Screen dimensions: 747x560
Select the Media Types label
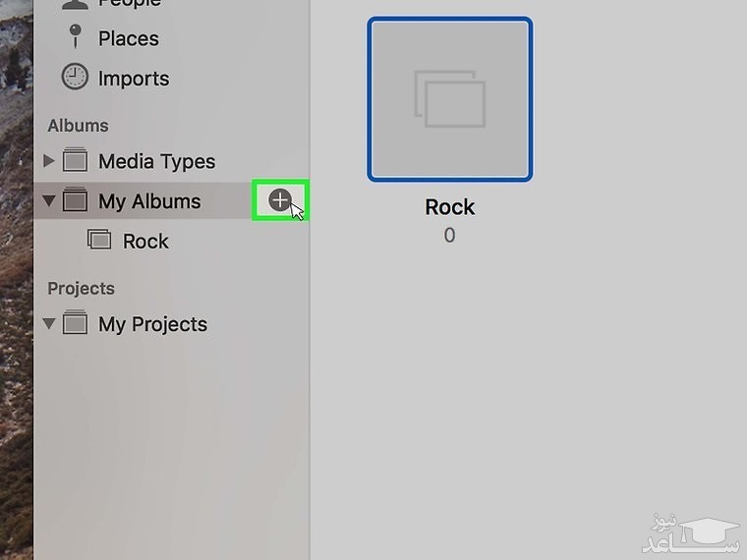156,161
